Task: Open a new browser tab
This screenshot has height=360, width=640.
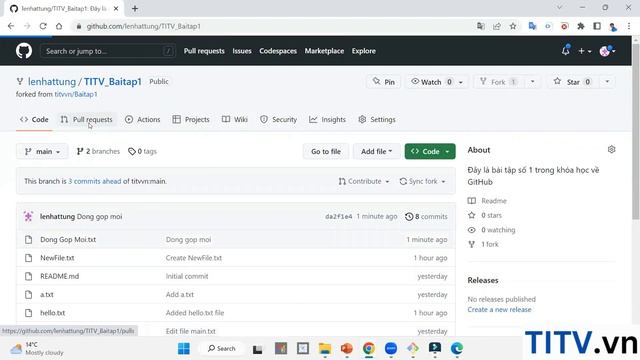Action: [135, 8]
